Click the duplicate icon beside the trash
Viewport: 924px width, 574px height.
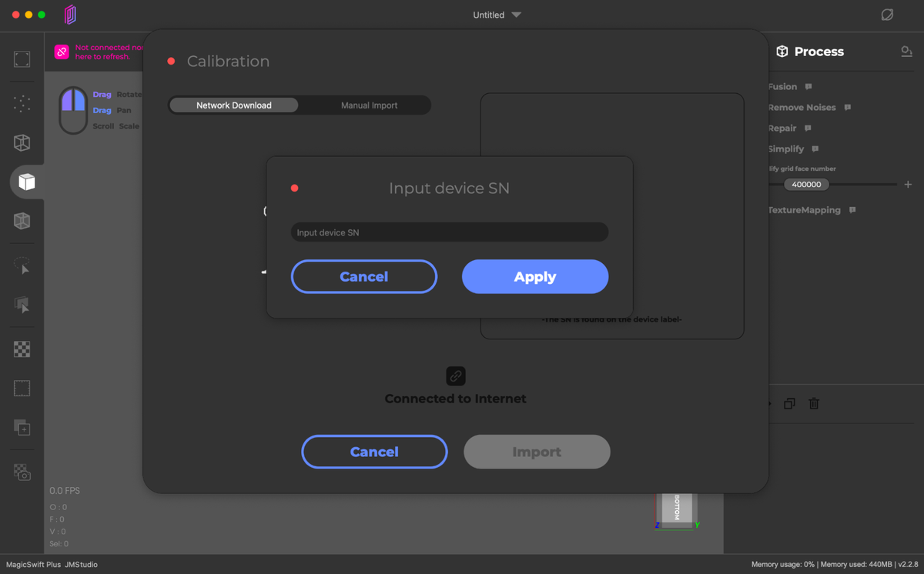[789, 403]
